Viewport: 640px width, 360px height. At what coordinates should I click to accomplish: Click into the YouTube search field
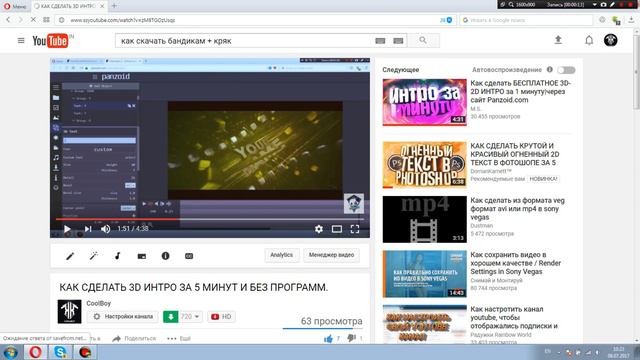point(245,40)
